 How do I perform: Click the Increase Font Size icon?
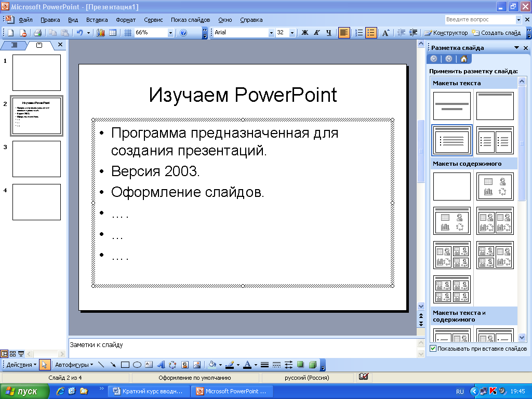pos(385,33)
